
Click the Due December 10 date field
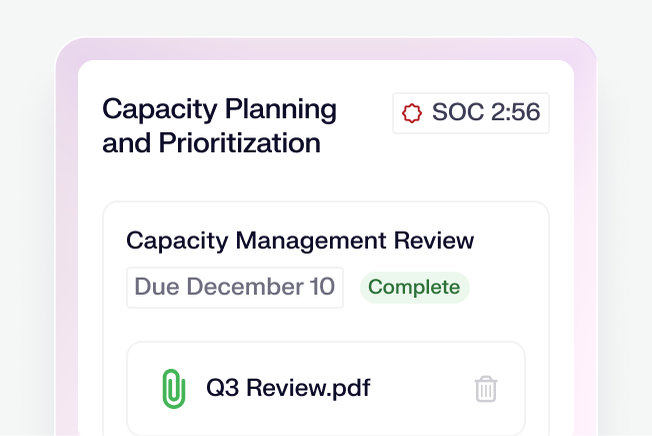[x=234, y=287]
